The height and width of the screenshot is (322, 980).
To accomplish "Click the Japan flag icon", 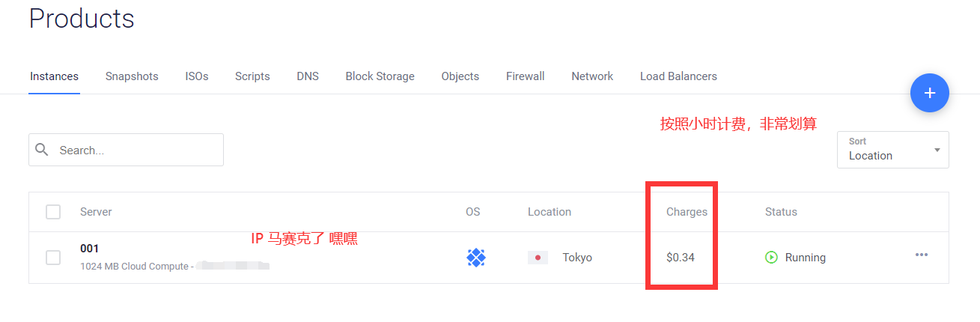I will [x=538, y=258].
